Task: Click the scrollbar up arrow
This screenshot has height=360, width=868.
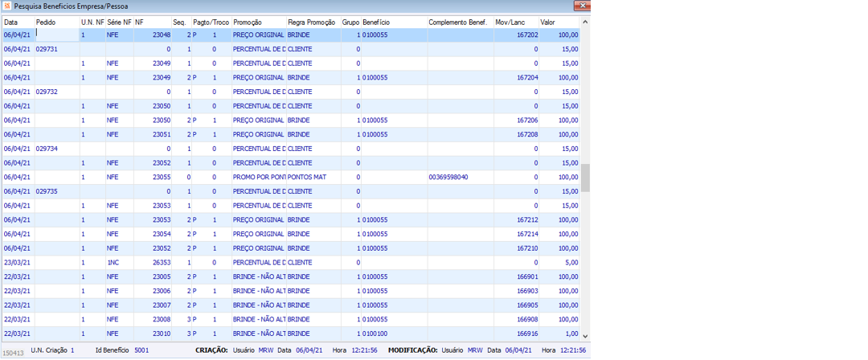Action: (x=585, y=22)
